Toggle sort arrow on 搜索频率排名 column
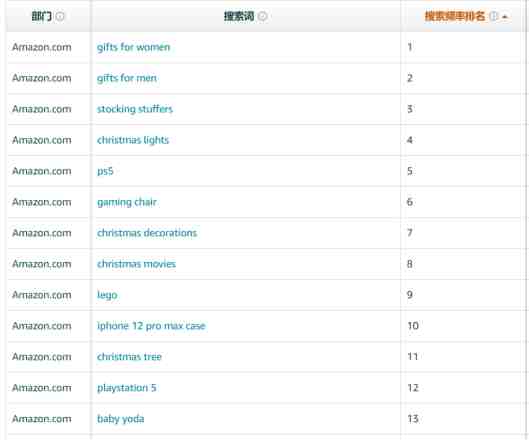Screen dimensions: 529x440 [505, 17]
